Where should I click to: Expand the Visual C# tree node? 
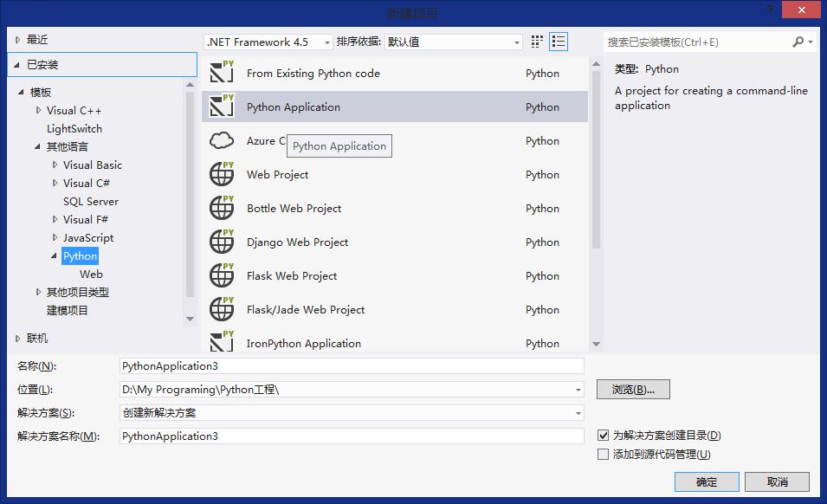(55, 183)
